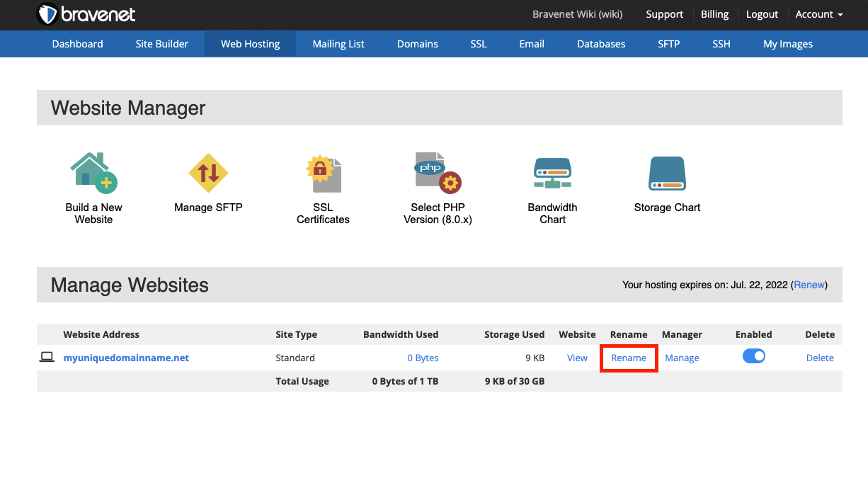Click the laptop icon beside myuniquedomainname.net
Screen dimensions: 868x500
47,357
